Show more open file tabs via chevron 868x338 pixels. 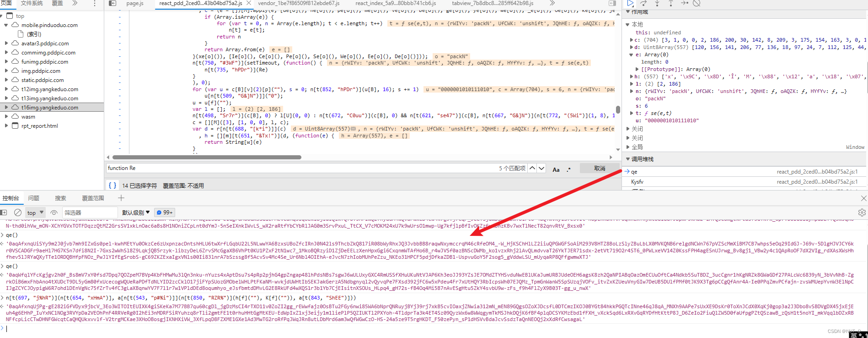pyautogui.click(x=552, y=3)
